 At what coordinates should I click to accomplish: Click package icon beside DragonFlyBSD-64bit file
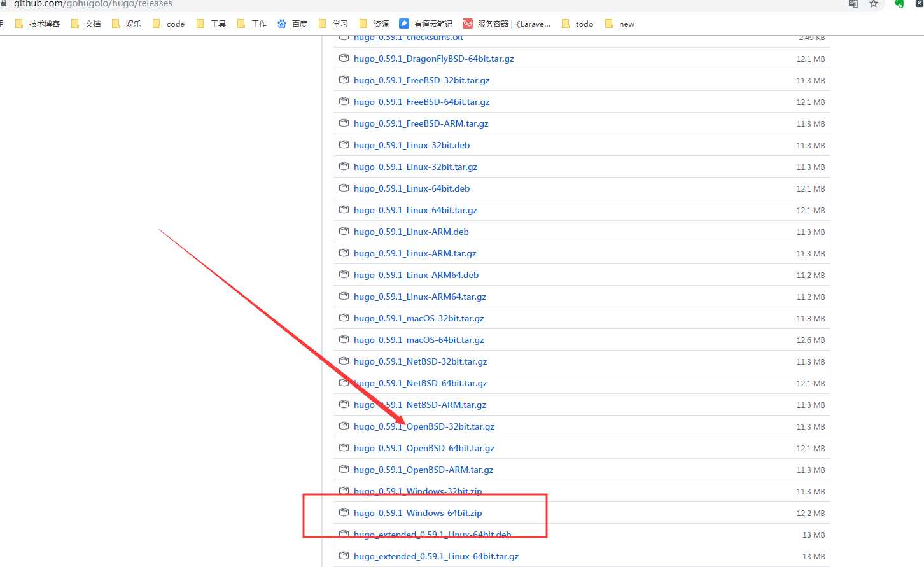pyautogui.click(x=344, y=58)
